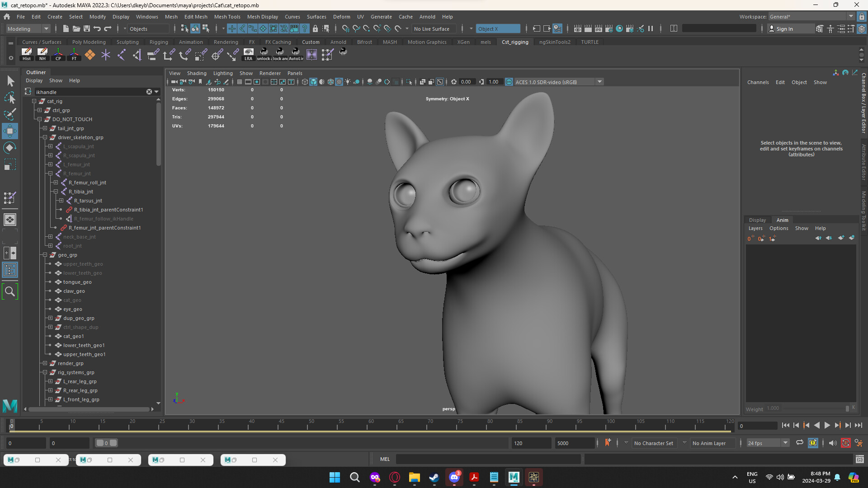Select the Move tool in the toolbox
Screen dimensions: 868x488
(9, 131)
